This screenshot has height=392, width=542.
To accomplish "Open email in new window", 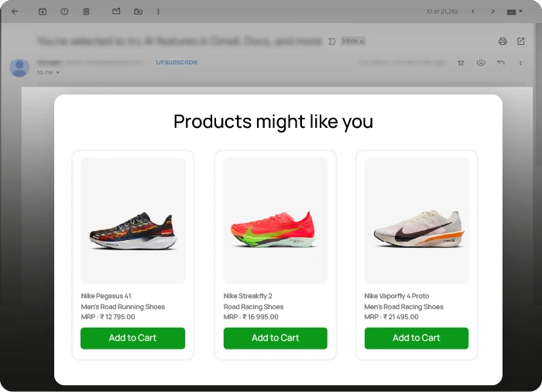I will click(x=520, y=41).
